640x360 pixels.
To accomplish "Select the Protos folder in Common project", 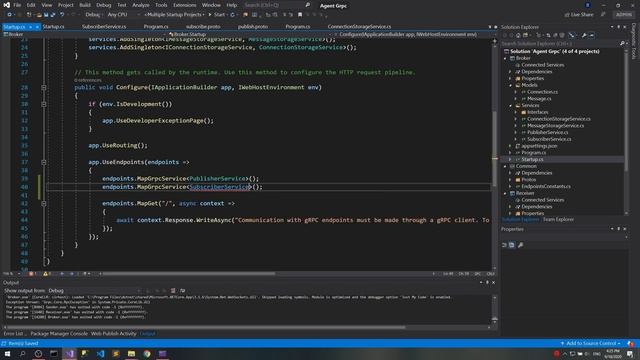I will click(529, 180).
